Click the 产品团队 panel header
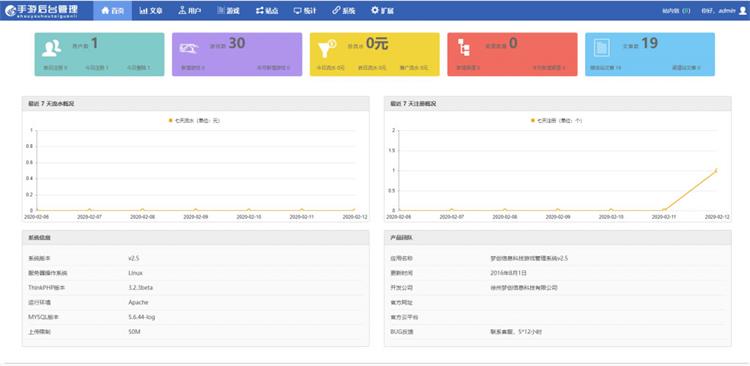 click(557, 238)
